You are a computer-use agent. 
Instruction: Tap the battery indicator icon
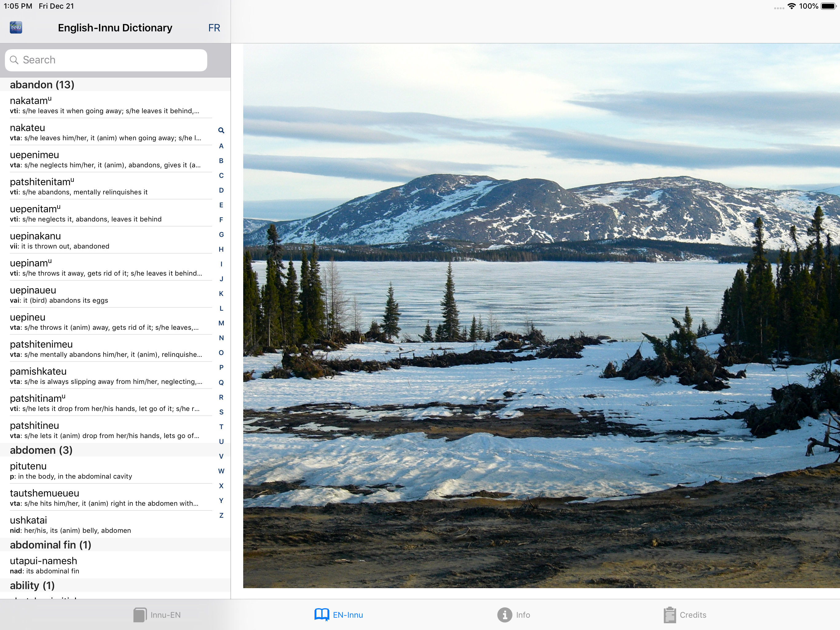[828, 6]
